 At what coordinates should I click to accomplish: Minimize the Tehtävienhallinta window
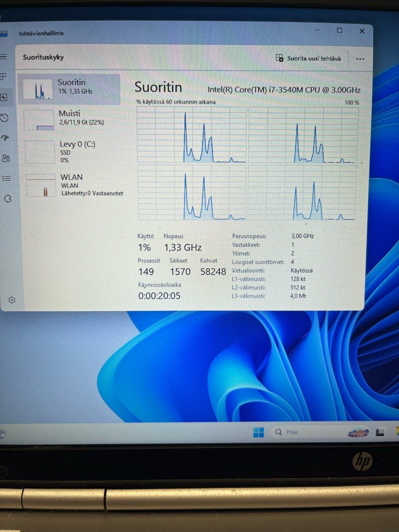pyautogui.click(x=317, y=30)
